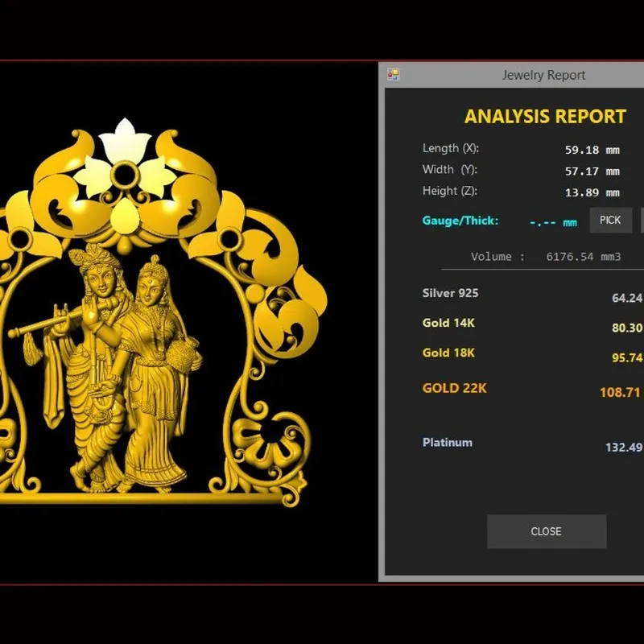Image resolution: width=644 pixels, height=644 pixels.
Task: Click the Jewelry Report title bar text
Action: [544, 75]
